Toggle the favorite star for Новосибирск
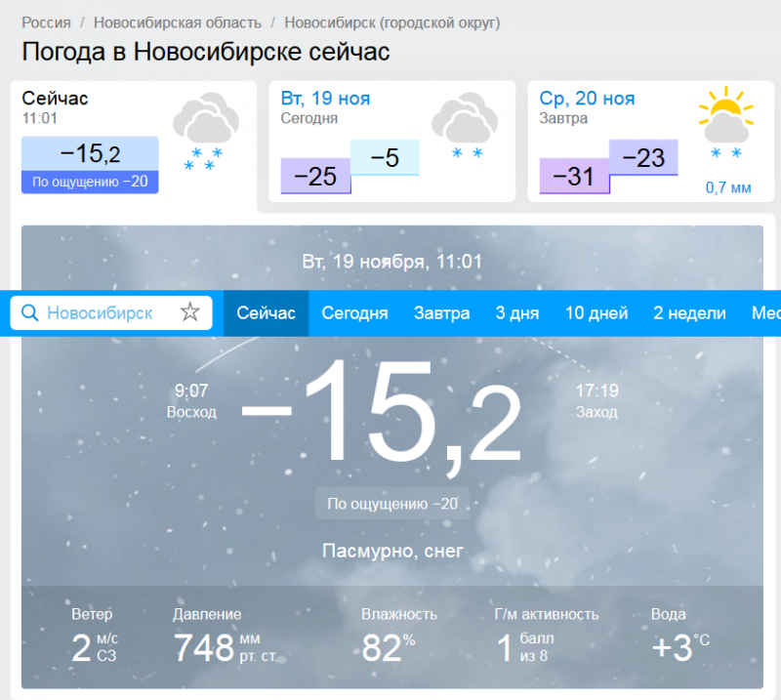Screen dimensions: 781x700 click(x=189, y=313)
